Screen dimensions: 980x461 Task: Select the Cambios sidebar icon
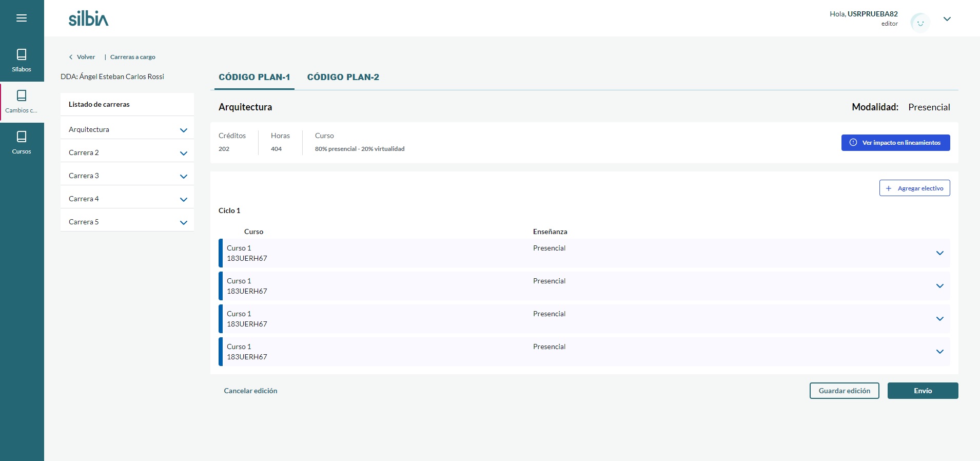click(x=22, y=101)
